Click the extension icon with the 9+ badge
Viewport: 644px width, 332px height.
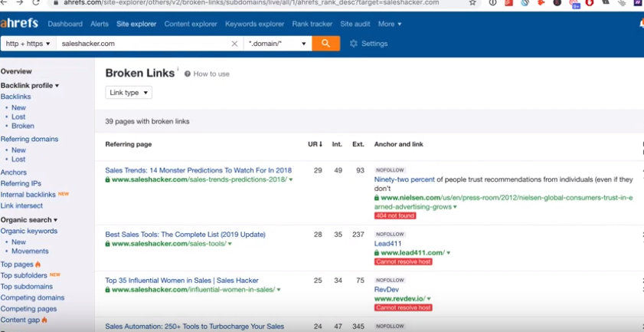[574, 3]
